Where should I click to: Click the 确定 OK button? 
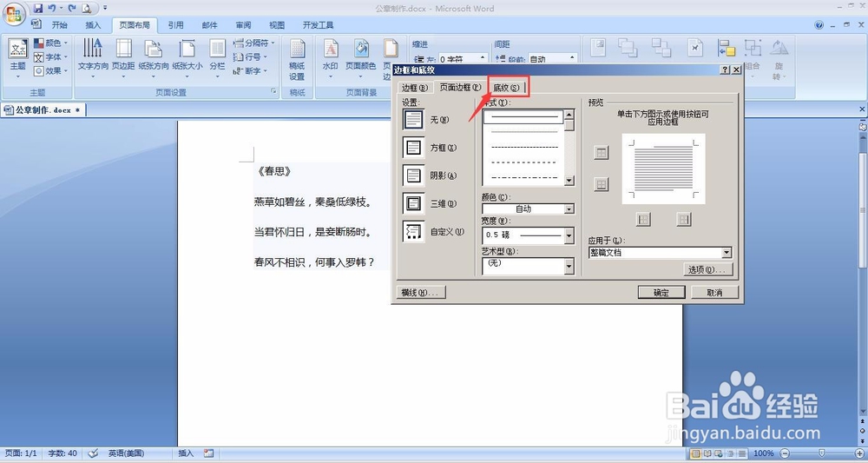point(661,293)
